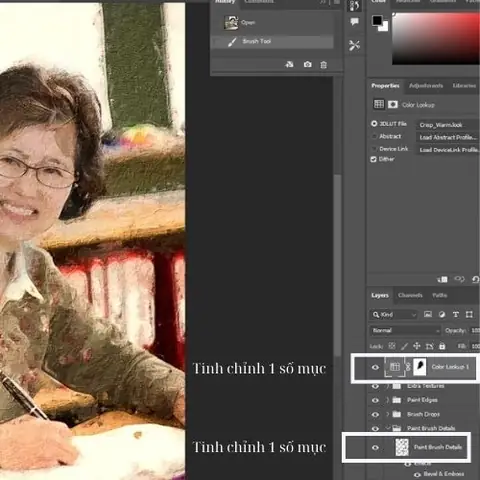Select the Device Link radio button

click(374, 149)
